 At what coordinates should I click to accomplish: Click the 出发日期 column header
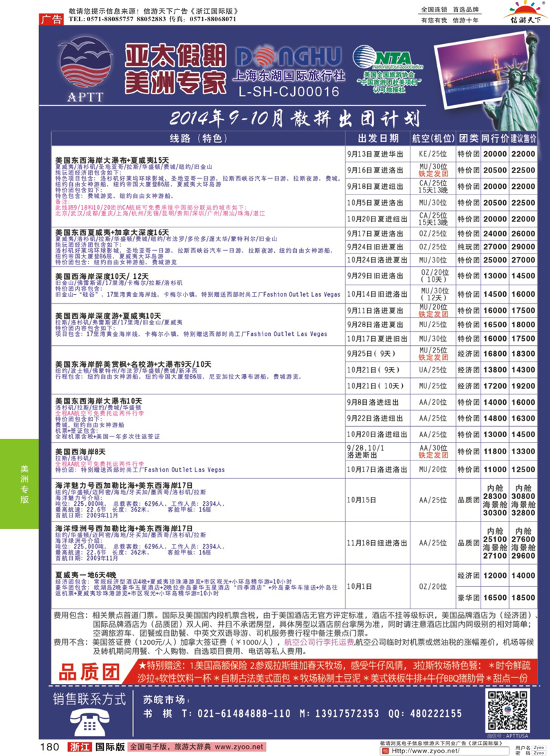tap(377, 138)
